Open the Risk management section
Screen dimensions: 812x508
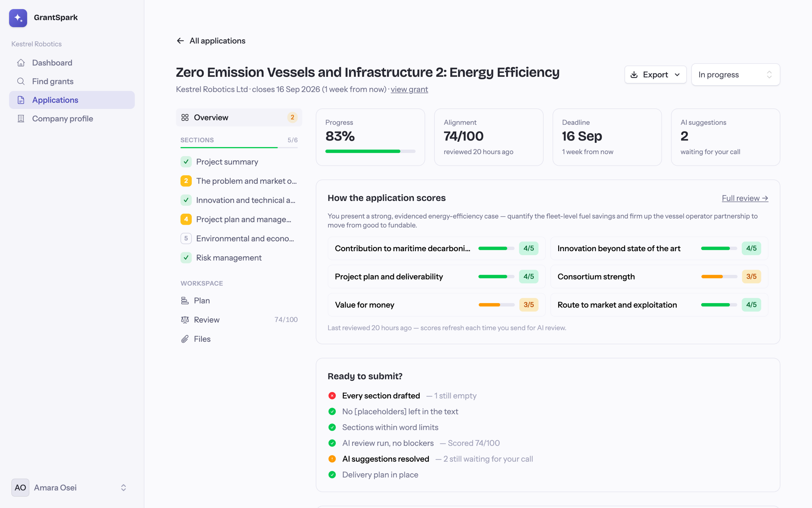239,258
